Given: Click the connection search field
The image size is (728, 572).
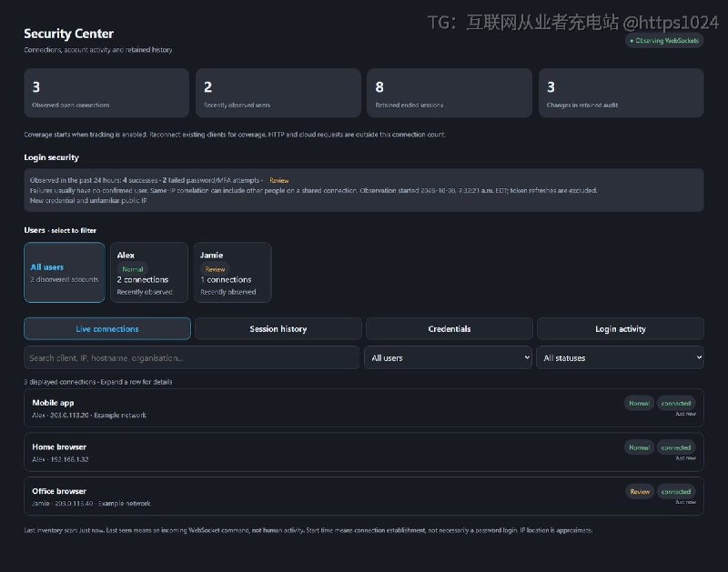Looking at the screenshot, I should [x=192, y=357].
